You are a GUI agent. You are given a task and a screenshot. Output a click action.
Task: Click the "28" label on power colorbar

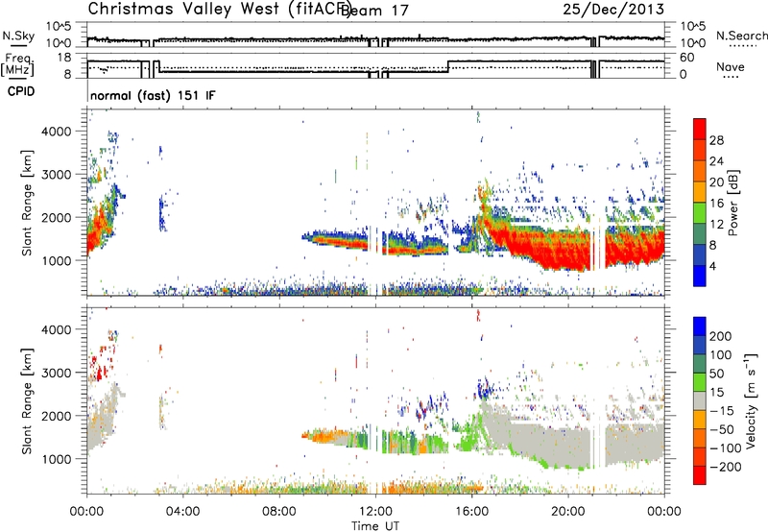click(x=716, y=140)
